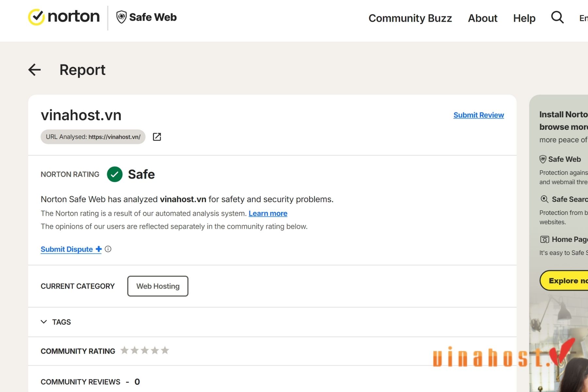Image resolution: width=588 pixels, height=392 pixels.
Task: Open the Safe Web shield logo
Action: 146,17
